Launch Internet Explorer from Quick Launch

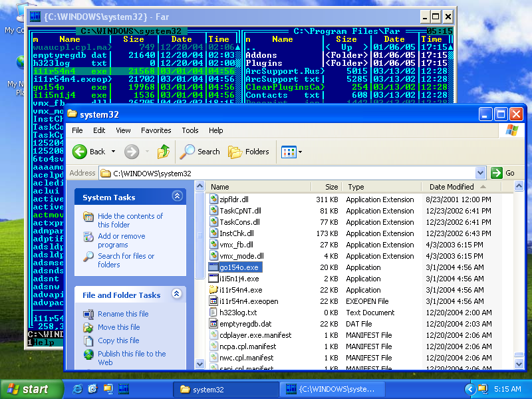click(77, 389)
